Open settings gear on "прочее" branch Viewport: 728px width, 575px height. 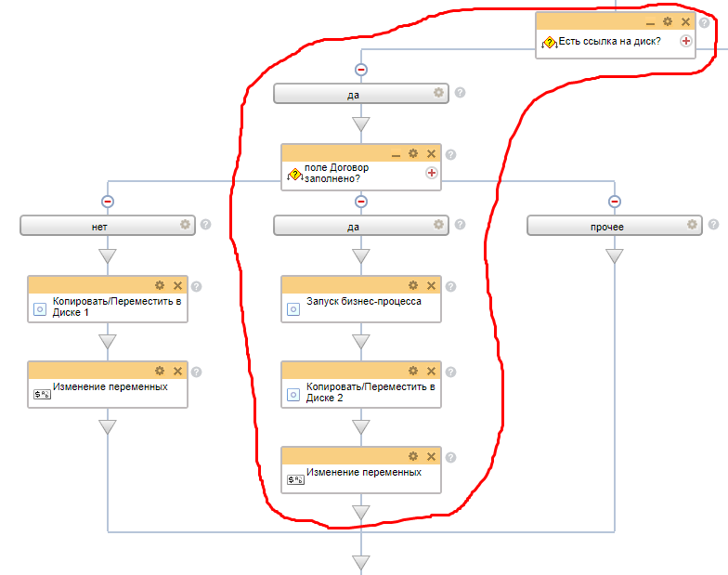click(x=692, y=224)
